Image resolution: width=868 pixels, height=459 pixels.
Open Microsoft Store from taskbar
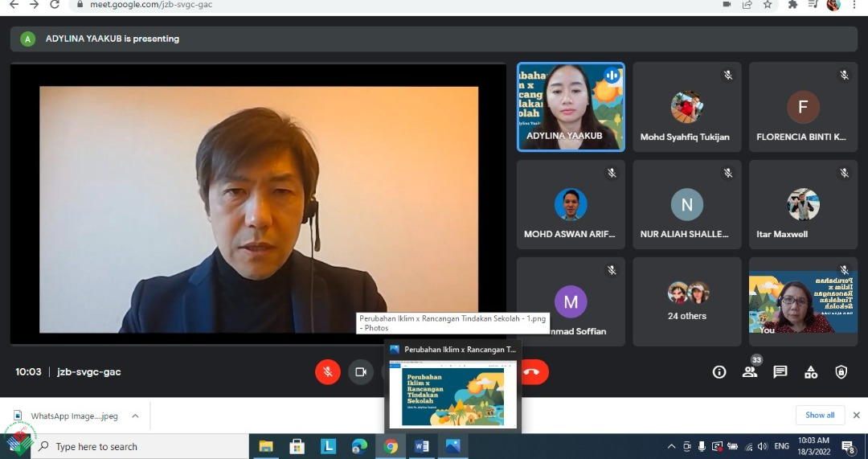coord(297,446)
